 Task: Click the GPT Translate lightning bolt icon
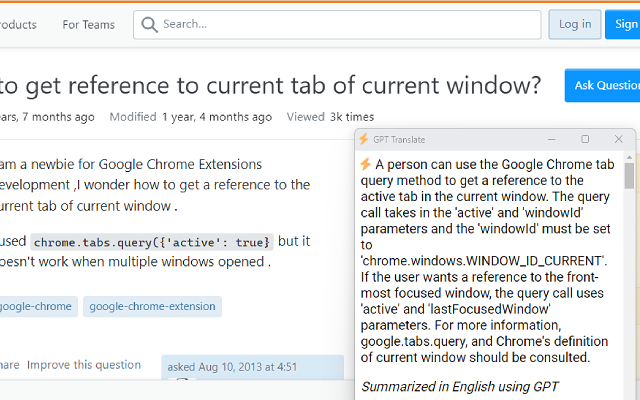point(363,139)
